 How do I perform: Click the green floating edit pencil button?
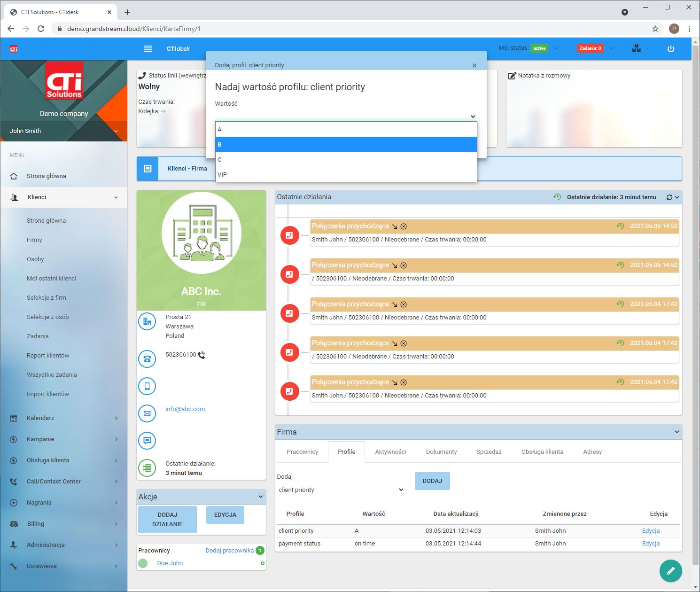pos(670,571)
